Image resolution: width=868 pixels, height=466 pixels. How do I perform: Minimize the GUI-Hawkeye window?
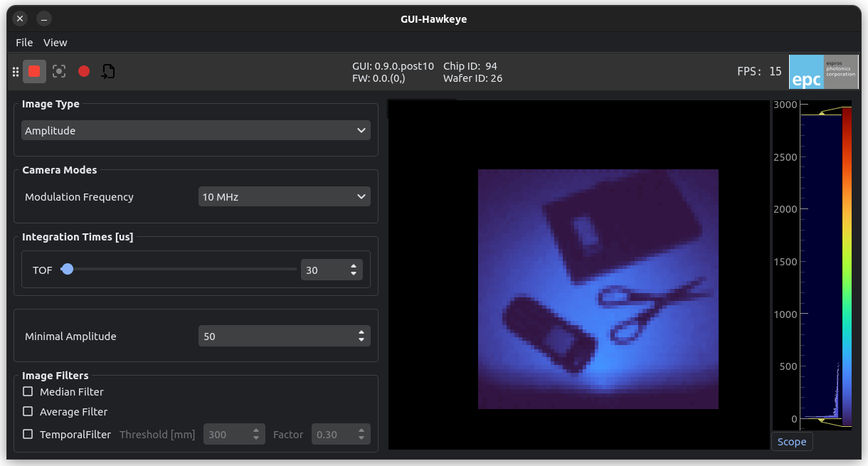(x=43, y=18)
